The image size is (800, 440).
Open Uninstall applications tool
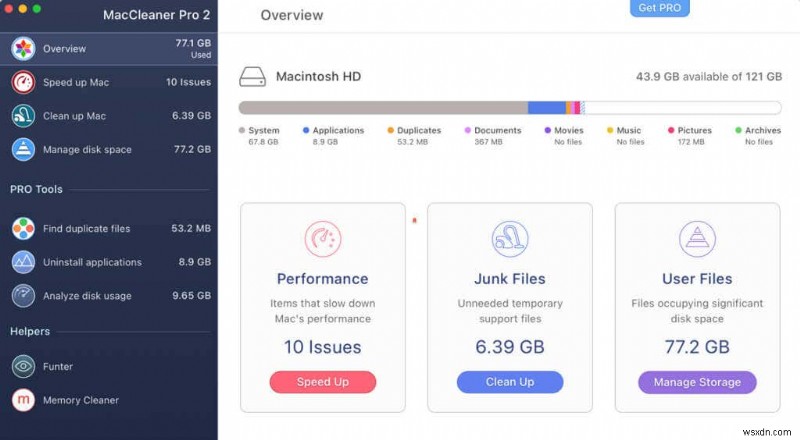coord(109,262)
